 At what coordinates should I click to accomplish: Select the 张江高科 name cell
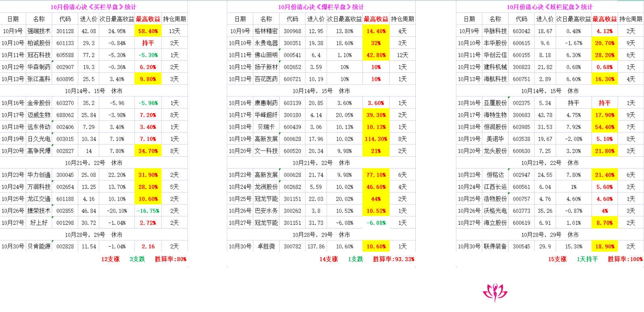tap(39, 79)
